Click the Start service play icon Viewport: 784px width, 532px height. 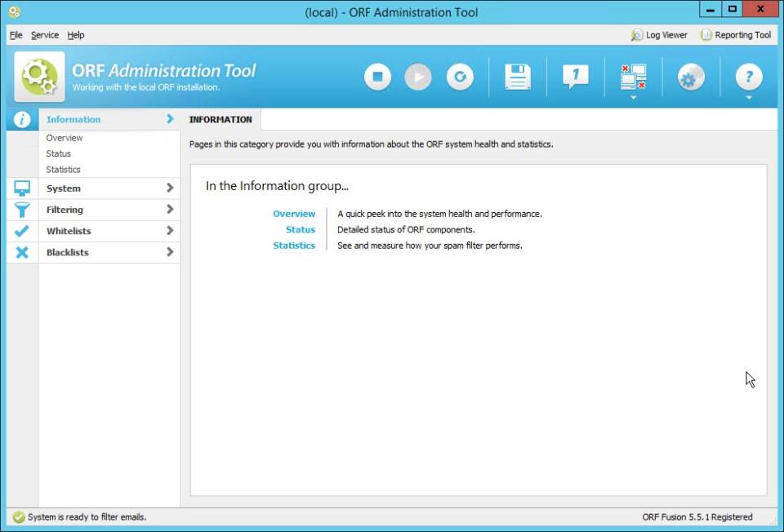pos(418,77)
